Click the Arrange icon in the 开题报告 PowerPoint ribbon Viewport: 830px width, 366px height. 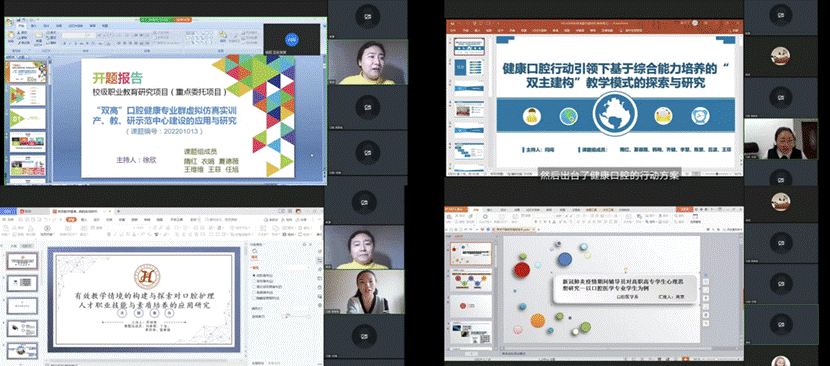point(224,35)
